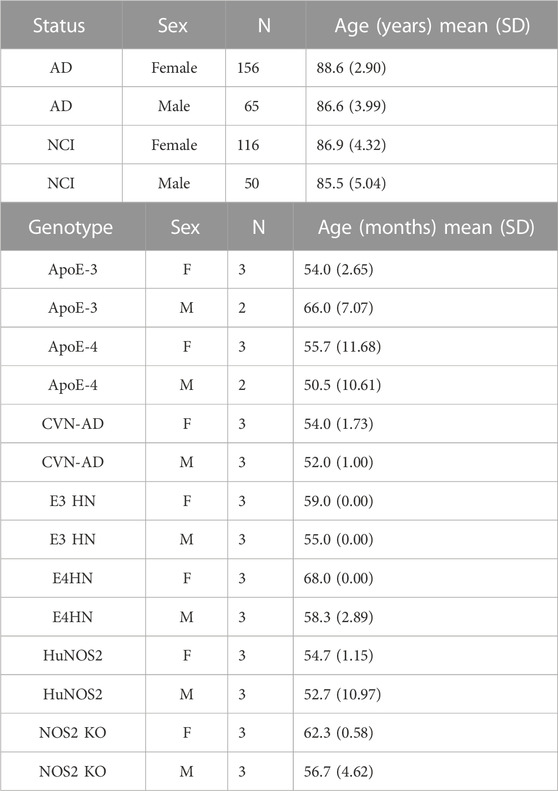Click the ApoE-4 female age 55.7 (11.68)
The height and width of the screenshot is (791, 558).
coord(342,347)
